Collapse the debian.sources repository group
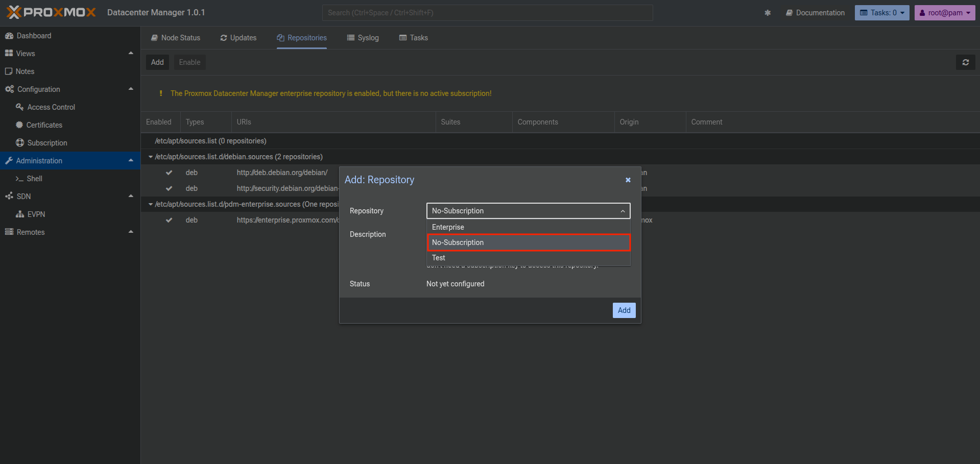 point(151,157)
